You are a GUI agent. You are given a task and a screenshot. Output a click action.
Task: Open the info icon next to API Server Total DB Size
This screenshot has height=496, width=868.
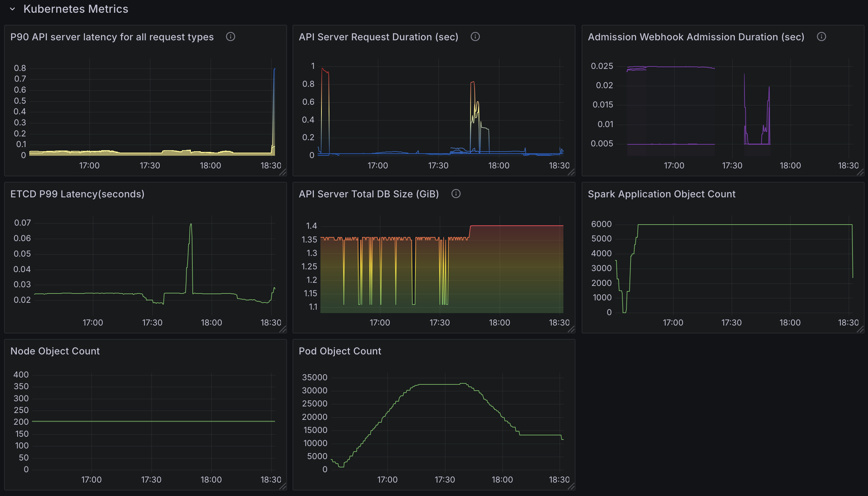(x=456, y=194)
